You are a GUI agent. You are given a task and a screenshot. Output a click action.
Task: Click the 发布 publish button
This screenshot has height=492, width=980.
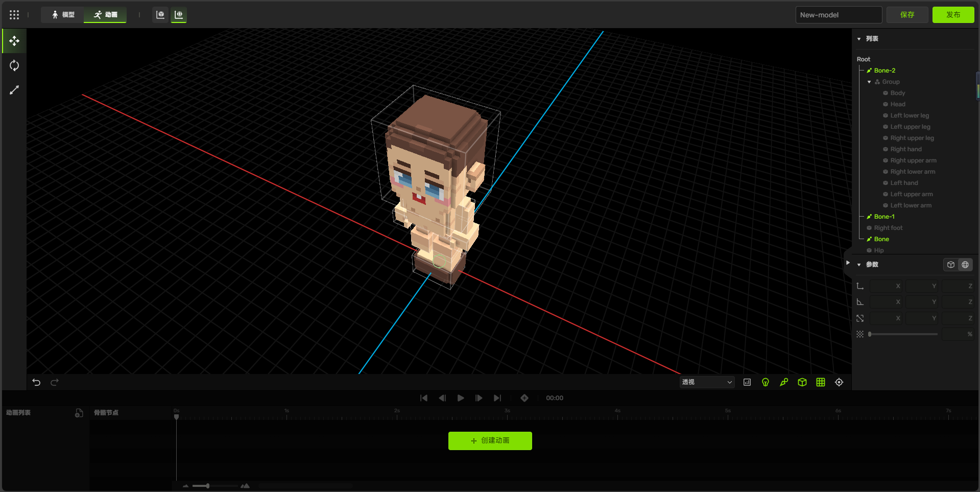[952, 15]
